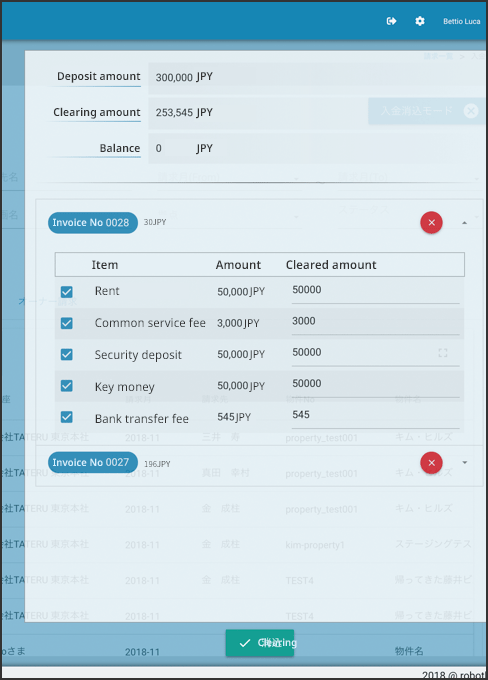This screenshot has height=680, width=488.
Task: Click the Key money cleared amount field
Action: [375, 385]
